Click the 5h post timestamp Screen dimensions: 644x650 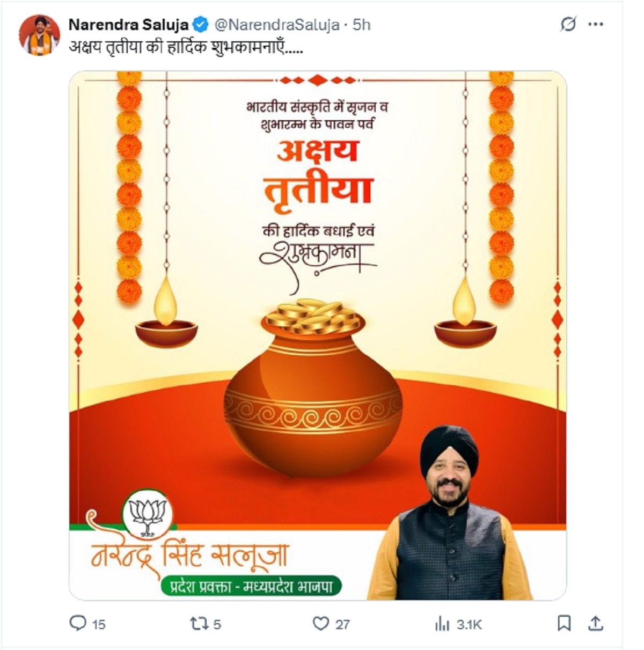362,25
